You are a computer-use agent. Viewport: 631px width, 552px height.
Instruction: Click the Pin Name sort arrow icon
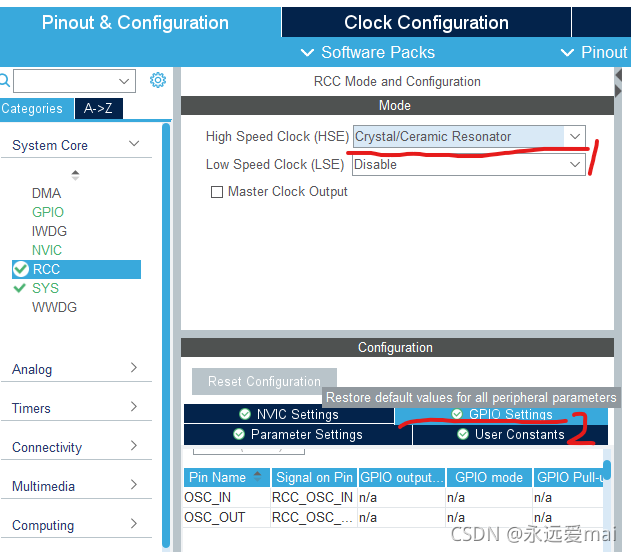click(258, 476)
